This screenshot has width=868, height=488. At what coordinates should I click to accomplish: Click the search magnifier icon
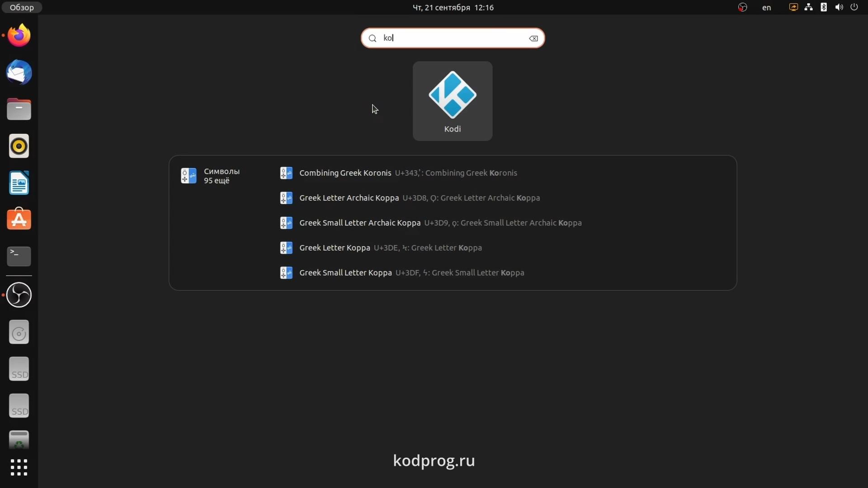(373, 38)
